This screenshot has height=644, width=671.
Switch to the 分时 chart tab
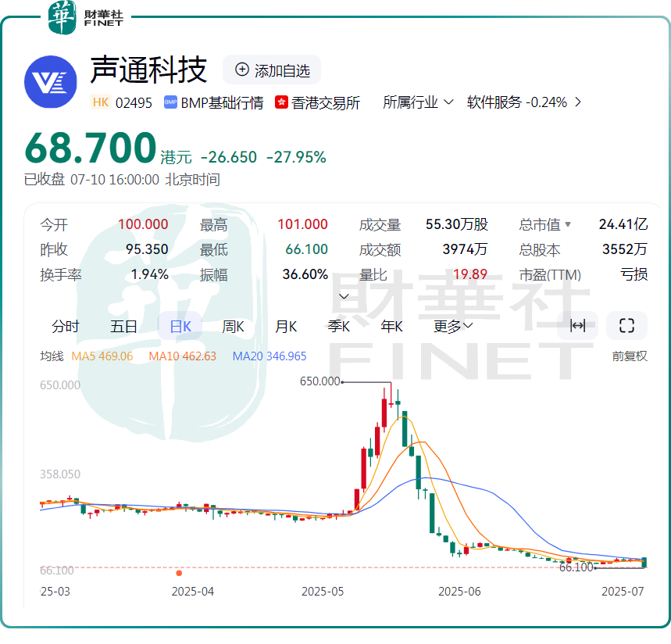(66, 326)
